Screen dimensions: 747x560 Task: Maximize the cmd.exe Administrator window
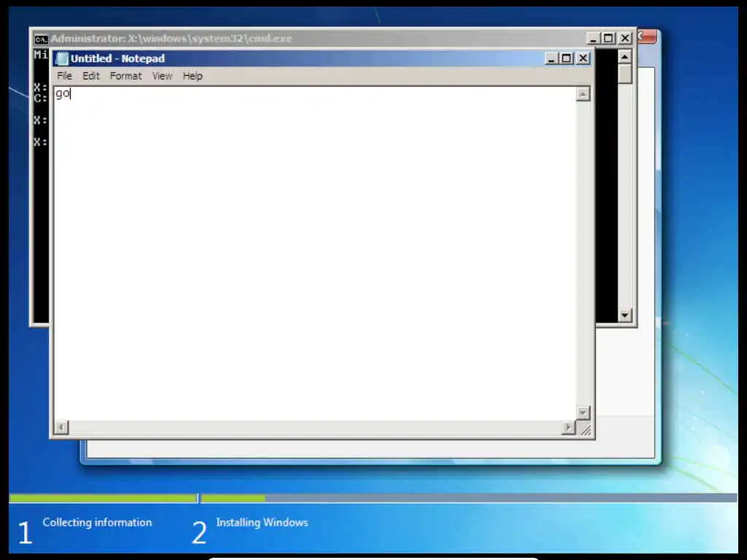click(x=608, y=38)
